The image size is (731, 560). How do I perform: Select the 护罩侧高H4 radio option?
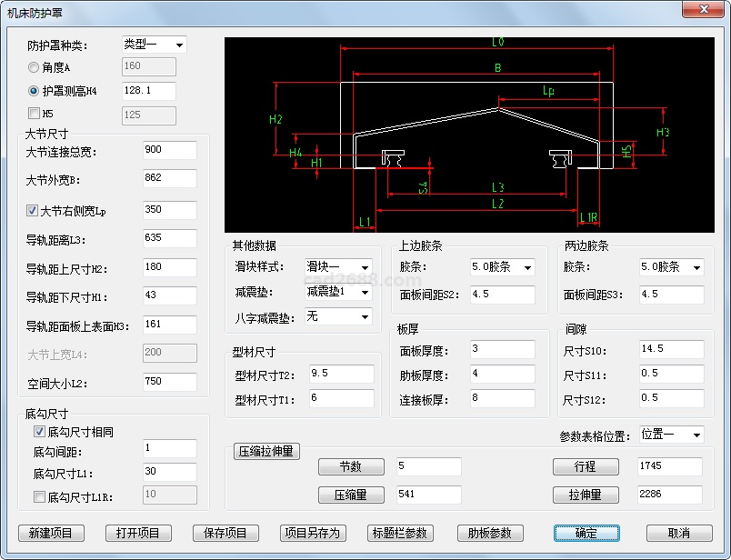[x=34, y=91]
